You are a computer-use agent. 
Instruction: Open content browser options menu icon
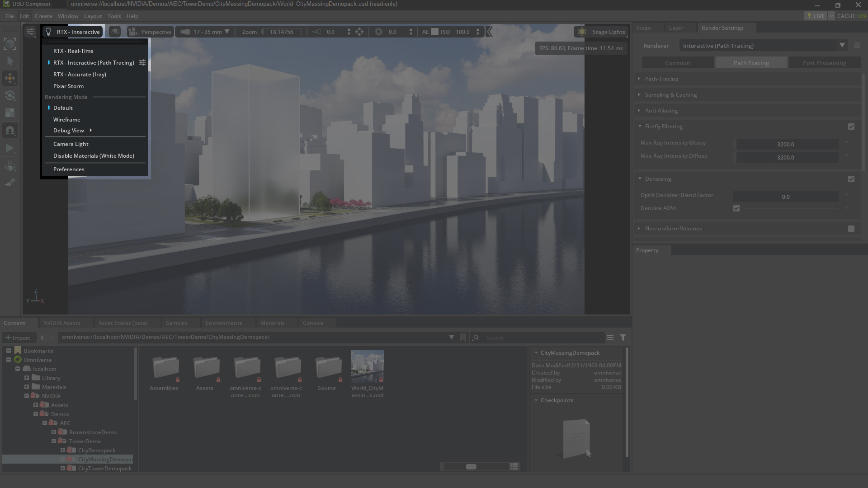[x=610, y=338]
